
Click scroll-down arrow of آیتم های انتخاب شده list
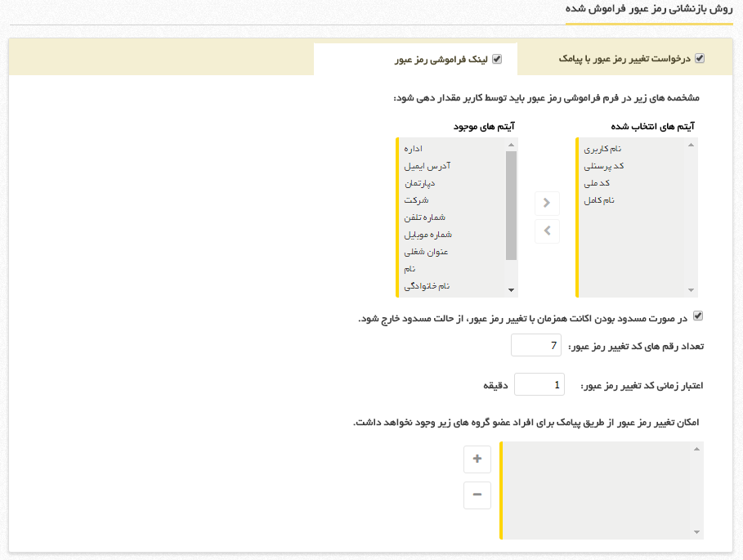point(692,290)
